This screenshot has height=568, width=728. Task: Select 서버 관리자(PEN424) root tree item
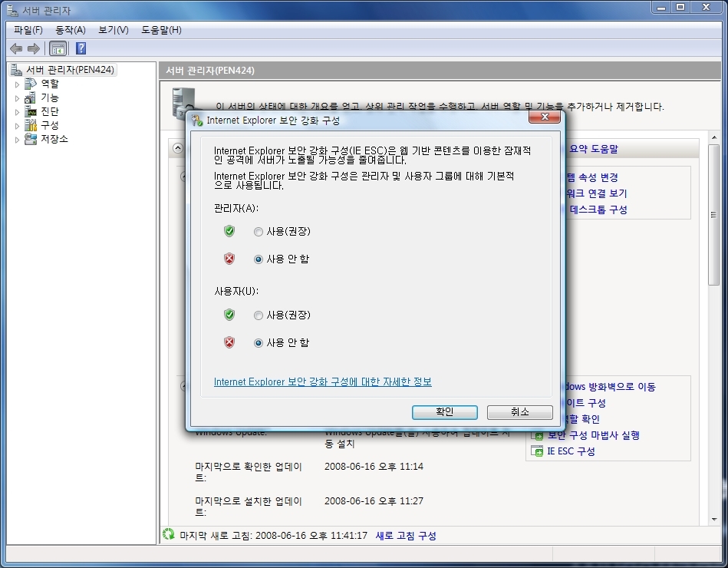(x=70, y=70)
